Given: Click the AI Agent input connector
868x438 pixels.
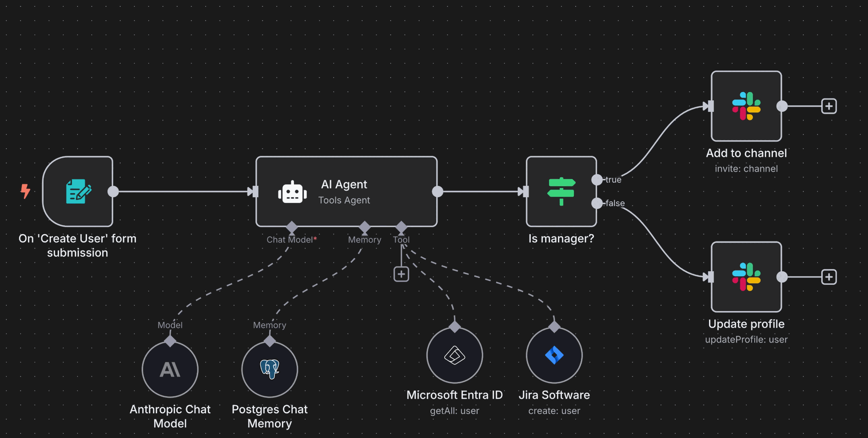Looking at the screenshot, I should (x=255, y=191).
